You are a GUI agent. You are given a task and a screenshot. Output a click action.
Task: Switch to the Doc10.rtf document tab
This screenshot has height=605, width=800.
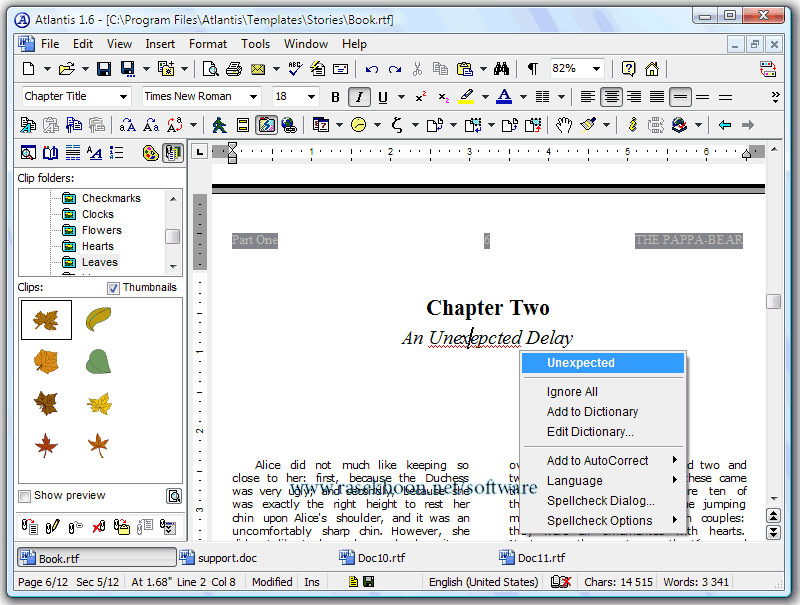coord(372,558)
